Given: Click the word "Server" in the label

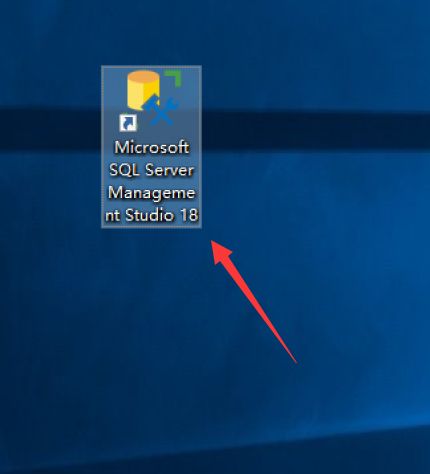Looking at the screenshot, I should (x=170, y=170).
